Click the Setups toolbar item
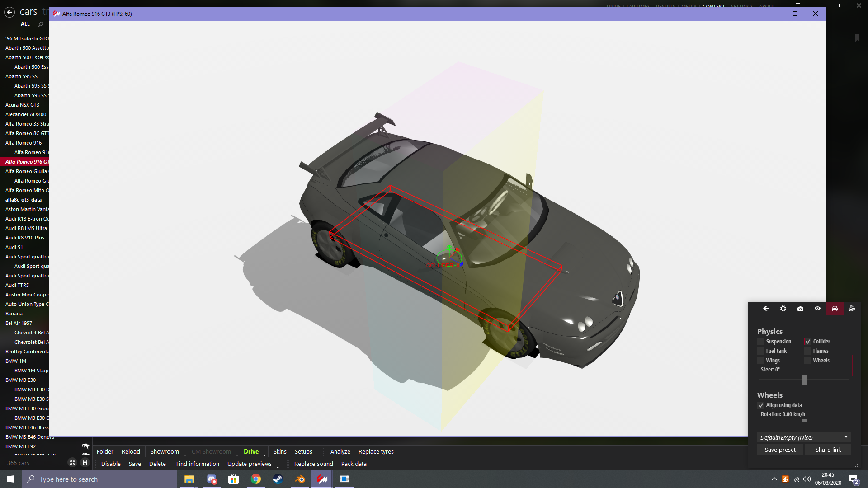The height and width of the screenshot is (488, 868). coord(303,452)
